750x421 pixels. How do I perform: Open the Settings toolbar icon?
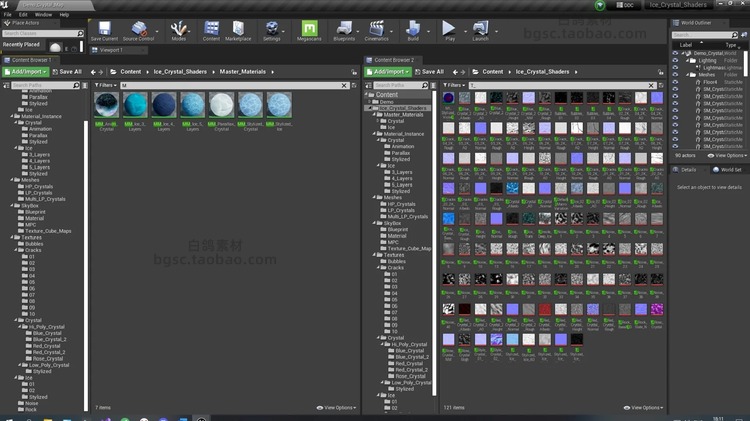pyautogui.click(x=272, y=31)
